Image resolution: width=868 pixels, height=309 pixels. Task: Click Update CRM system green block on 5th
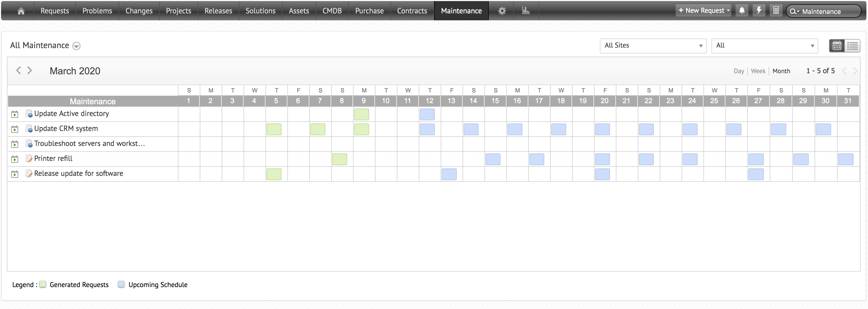(273, 129)
